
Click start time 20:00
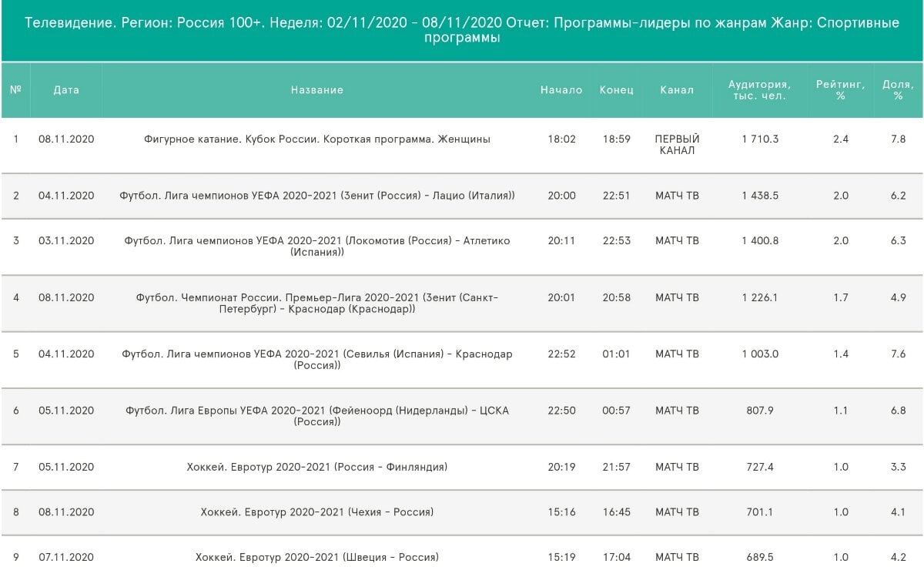[562, 196]
